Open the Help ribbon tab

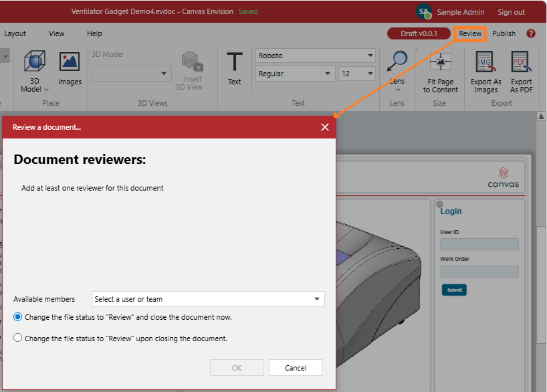tap(94, 33)
